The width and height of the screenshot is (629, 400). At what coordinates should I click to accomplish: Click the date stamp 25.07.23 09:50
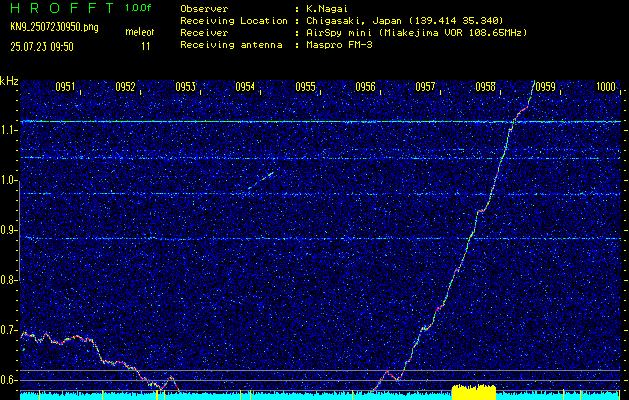(x=42, y=47)
